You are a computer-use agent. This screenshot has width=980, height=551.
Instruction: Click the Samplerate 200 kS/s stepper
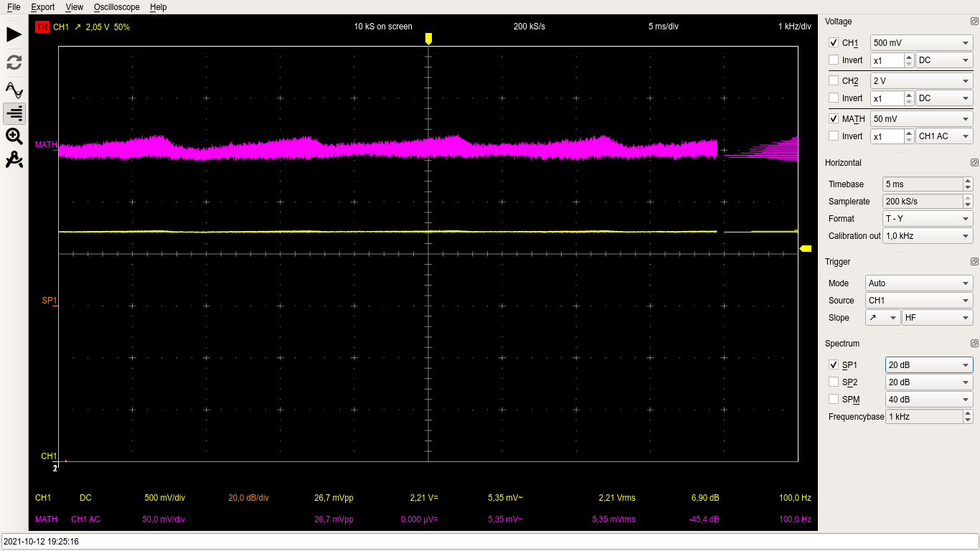pyautogui.click(x=968, y=202)
